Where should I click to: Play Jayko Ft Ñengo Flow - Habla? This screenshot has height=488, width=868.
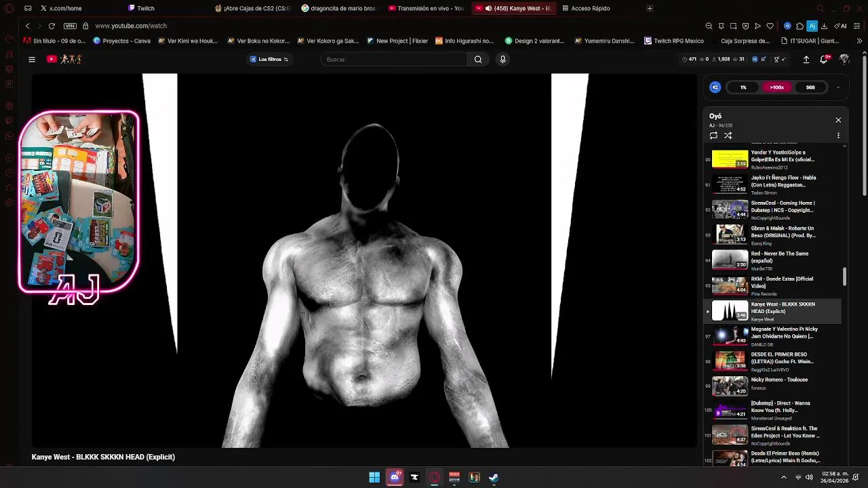772,184
